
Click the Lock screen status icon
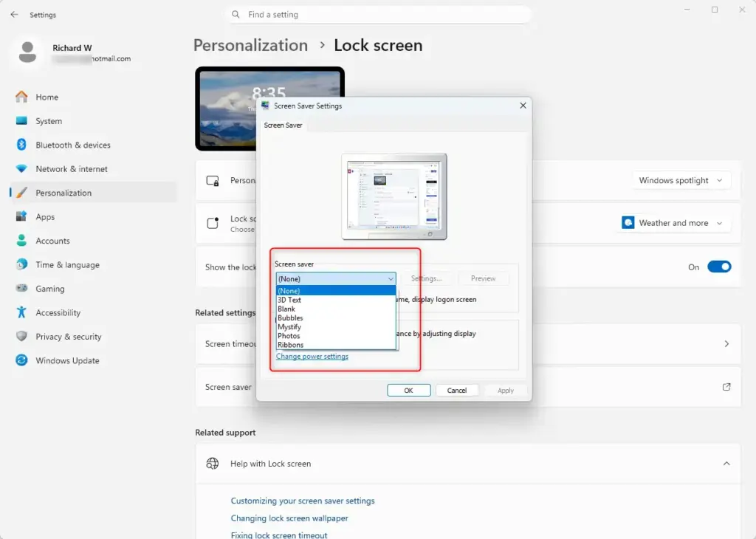[x=213, y=223]
